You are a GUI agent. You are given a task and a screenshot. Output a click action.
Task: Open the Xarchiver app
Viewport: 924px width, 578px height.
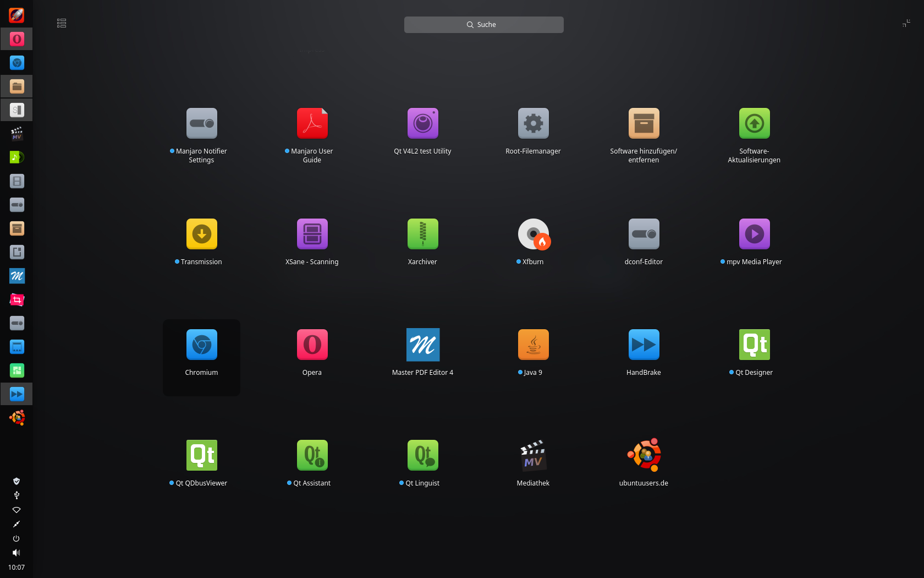pos(422,235)
